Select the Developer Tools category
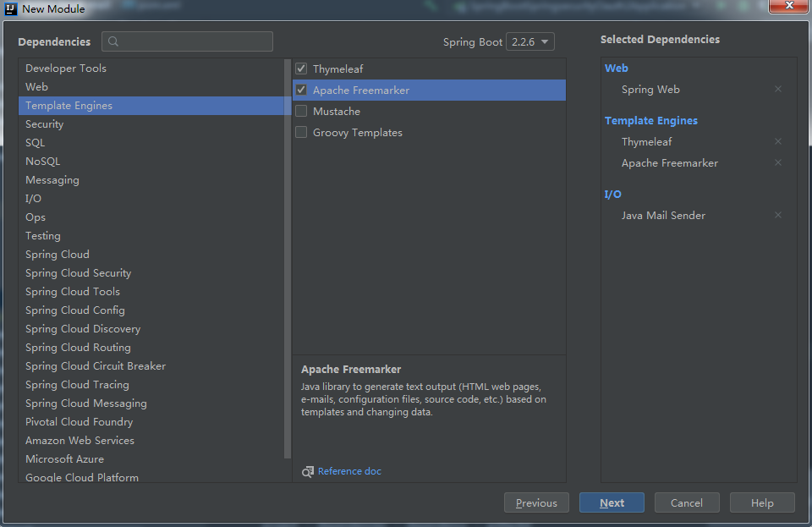 point(151,69)
